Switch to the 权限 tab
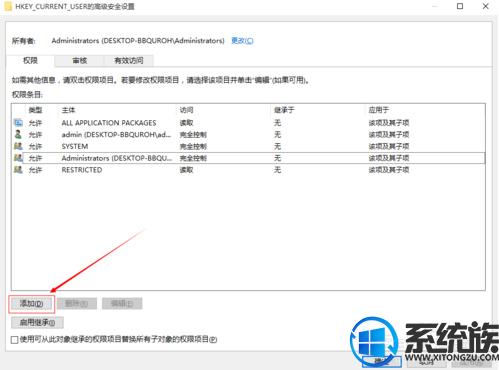This screenshot has width=499, height=370. [x=30, y=61]
